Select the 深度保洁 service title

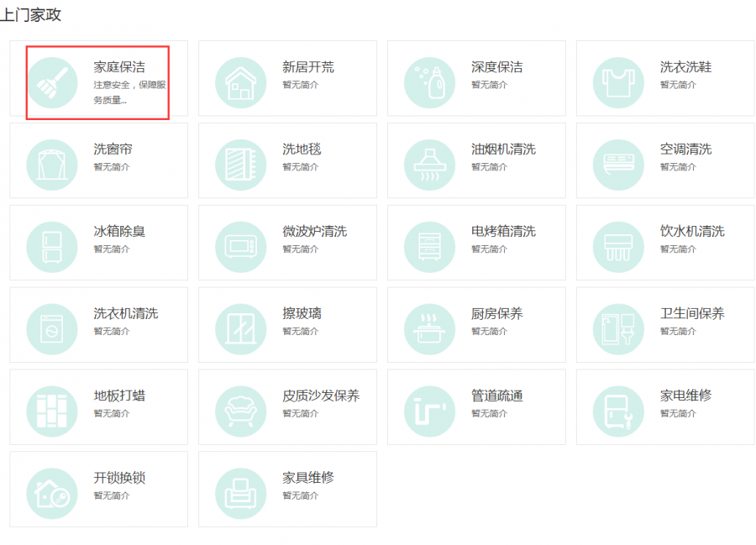point(497,67)
